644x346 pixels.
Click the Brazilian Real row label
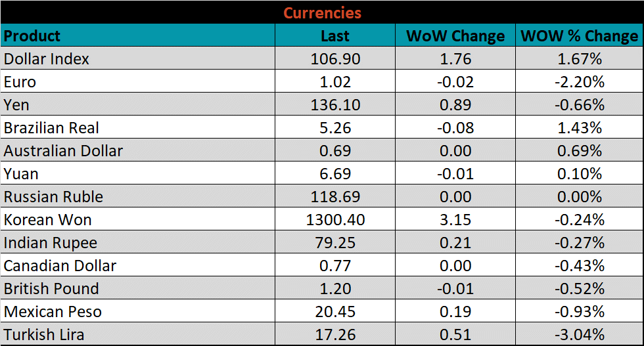tap(52, 128)
